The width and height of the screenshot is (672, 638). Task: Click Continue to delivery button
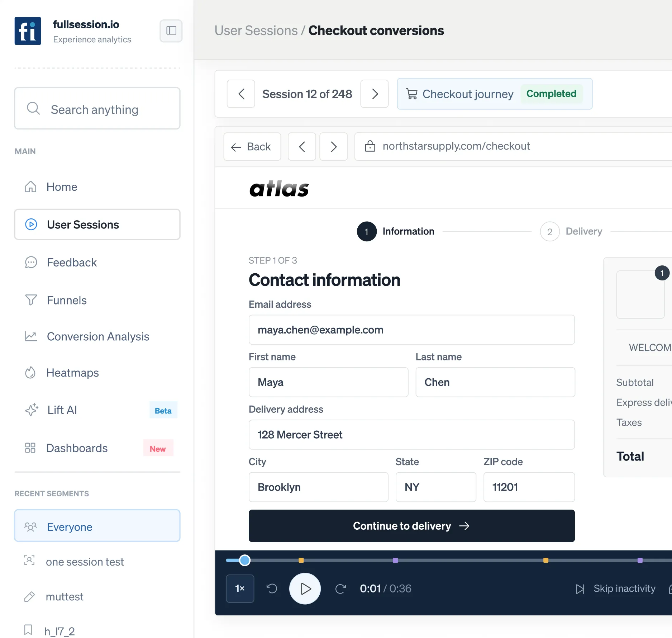click(411, 526)
